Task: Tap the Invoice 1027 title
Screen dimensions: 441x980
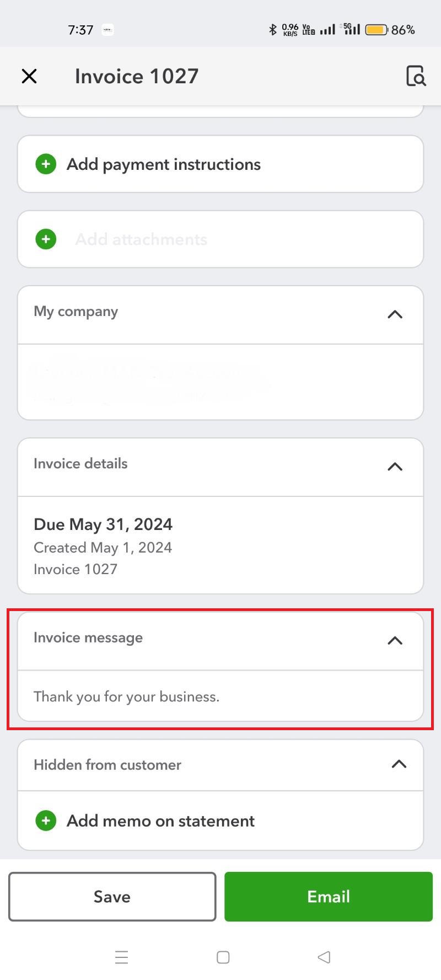Action: coord(136,76)
